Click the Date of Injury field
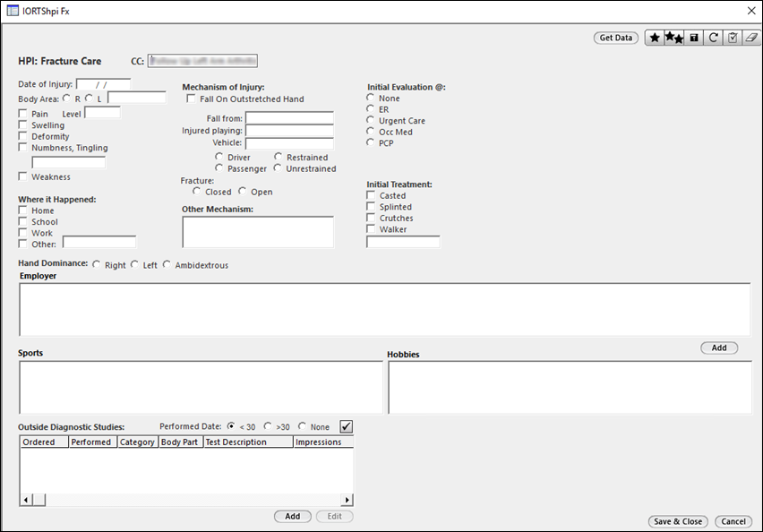The height and width of the screenshot is (532, 763). coord(103,84)
